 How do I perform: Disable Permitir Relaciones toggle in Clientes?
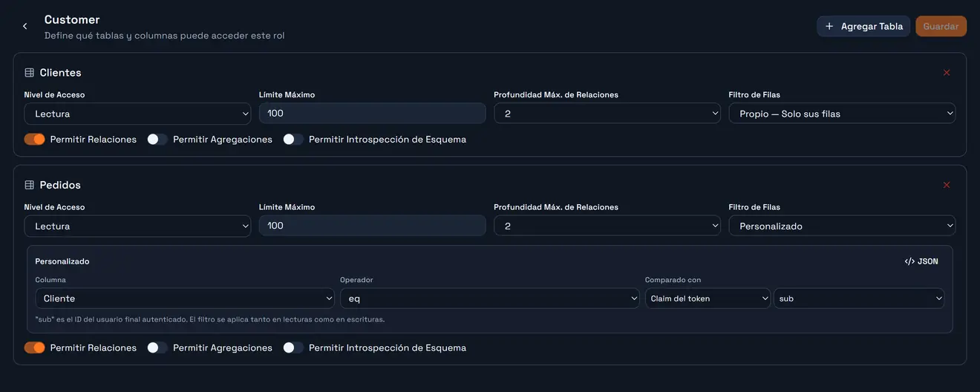35,139
